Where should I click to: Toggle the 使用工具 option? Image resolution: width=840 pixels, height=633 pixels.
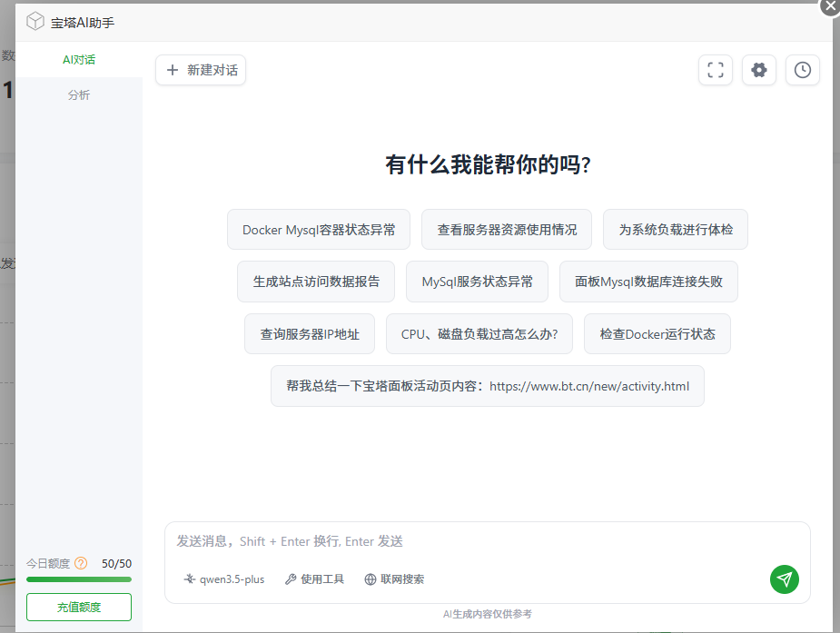pos(314,579)
